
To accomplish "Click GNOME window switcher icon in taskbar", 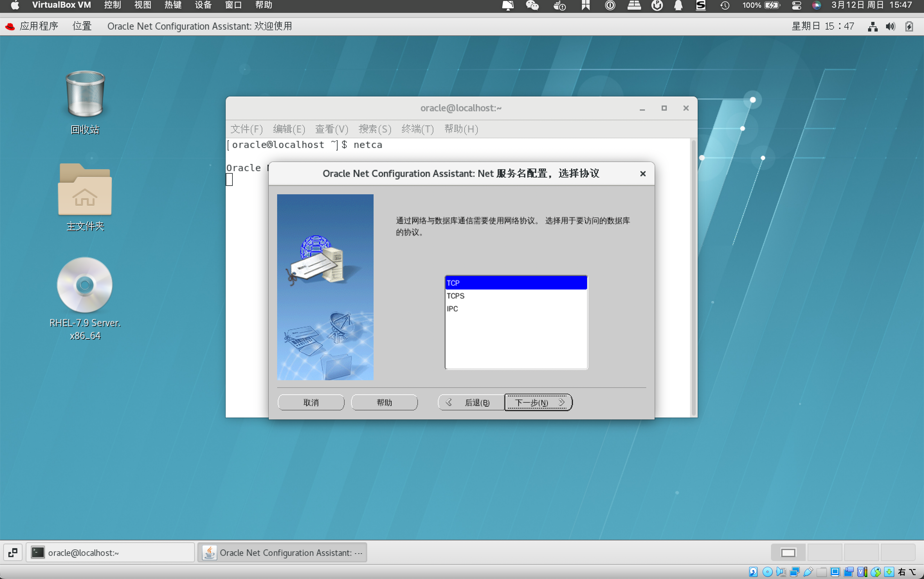I will tap(13, 553).
